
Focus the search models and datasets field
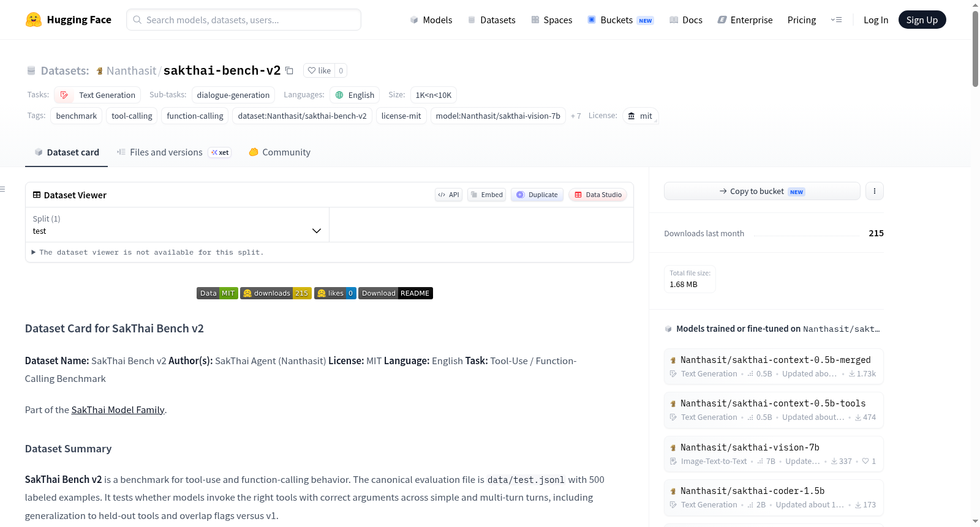tap(244, 20)
